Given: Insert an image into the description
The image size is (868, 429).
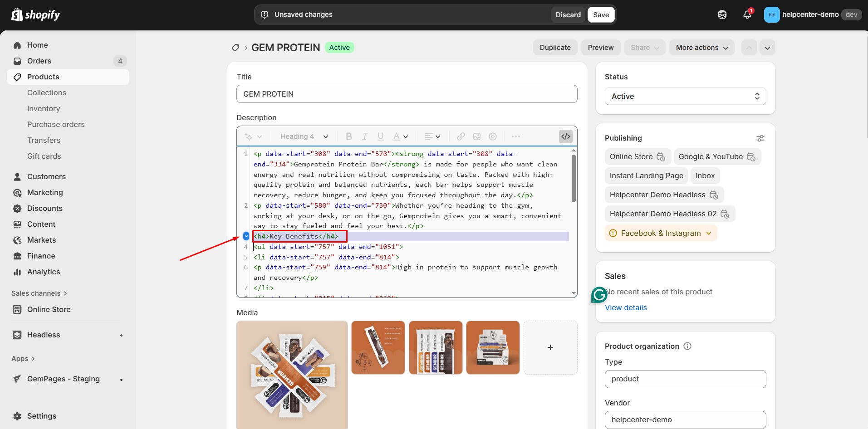Looking at the screenshot, I should tap(477, 136).
